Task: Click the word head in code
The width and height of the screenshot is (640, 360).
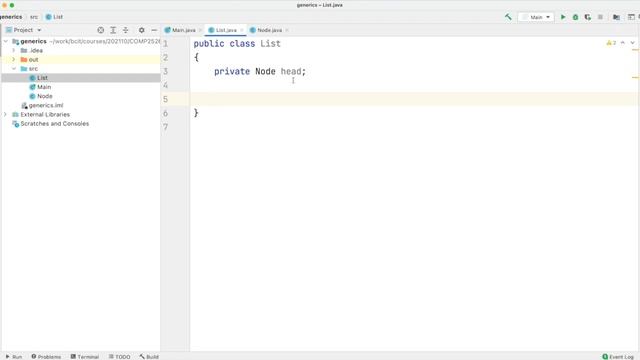Action: [291, 71]
